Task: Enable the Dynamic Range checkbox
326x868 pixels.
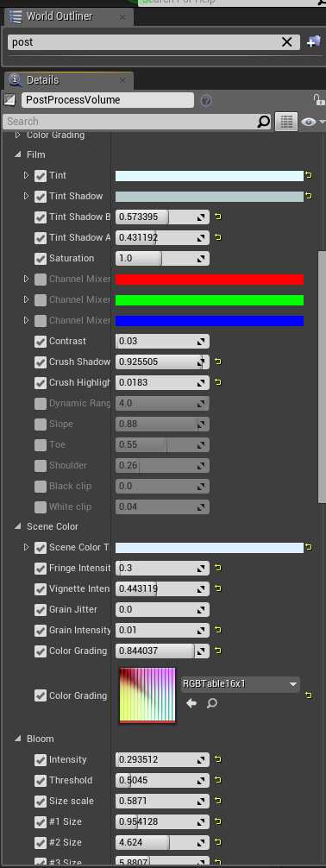Action: pyautogui.click(x=41, y=404)
